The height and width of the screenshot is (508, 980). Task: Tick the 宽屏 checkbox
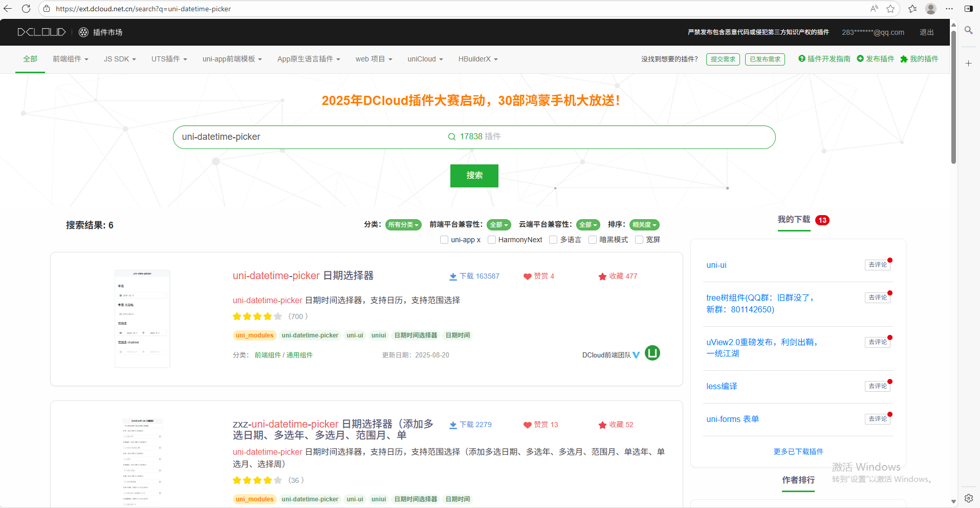(639, 240)
